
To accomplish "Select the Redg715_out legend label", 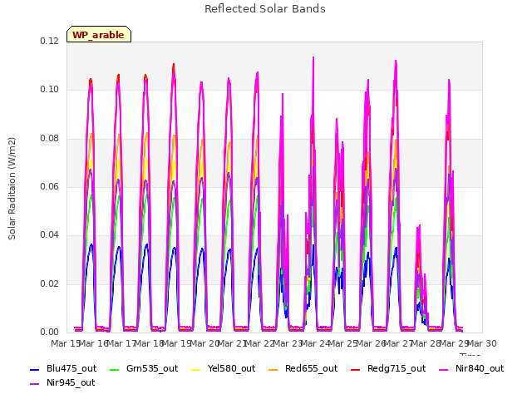I will tap(397, 368).
